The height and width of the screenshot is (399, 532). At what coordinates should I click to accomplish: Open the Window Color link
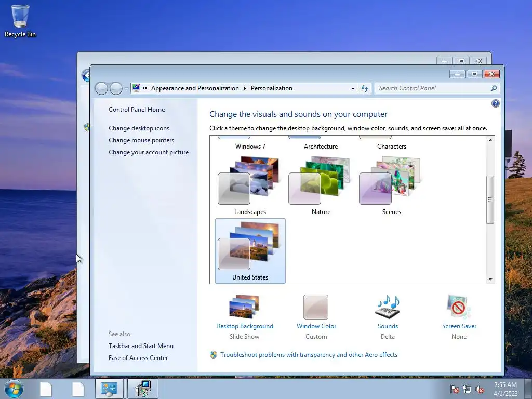click(x=316, y=326)
